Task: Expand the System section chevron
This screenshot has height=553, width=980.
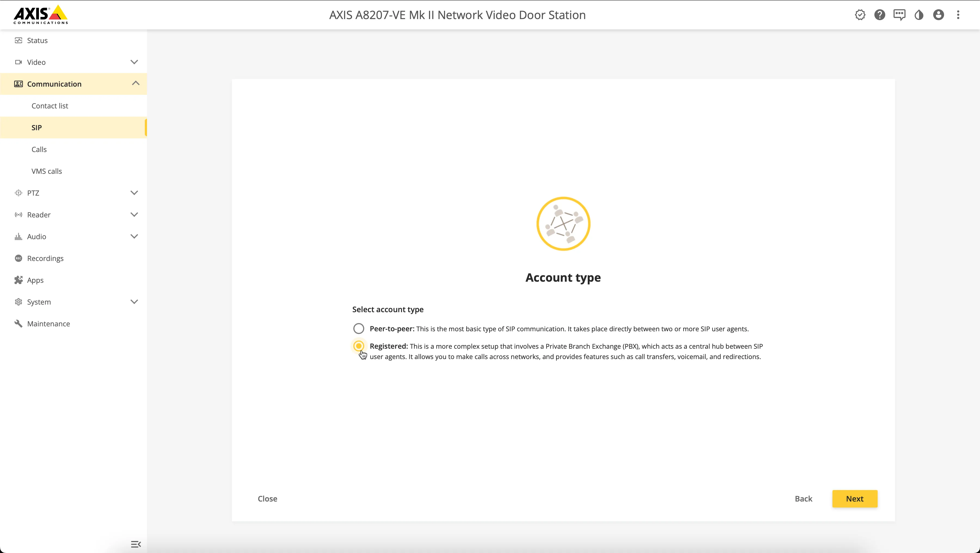Action: [x=134, y=302]
